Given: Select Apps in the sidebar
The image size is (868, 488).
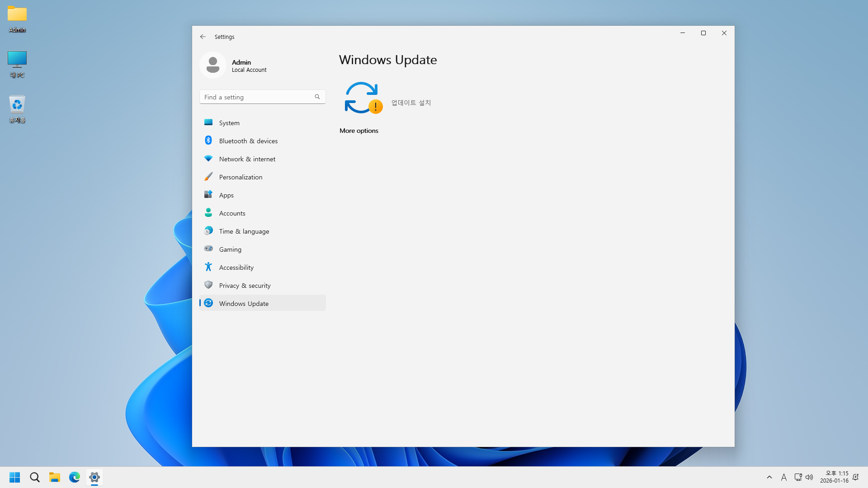Looking at the screenshot, I should (226, 195).
